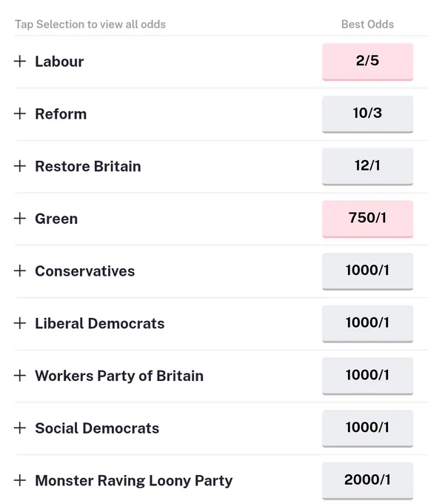Choose Liberal Democrats 1000/1 odds
The height and width of the screenshot is (504, 428).
coord(367,324)
